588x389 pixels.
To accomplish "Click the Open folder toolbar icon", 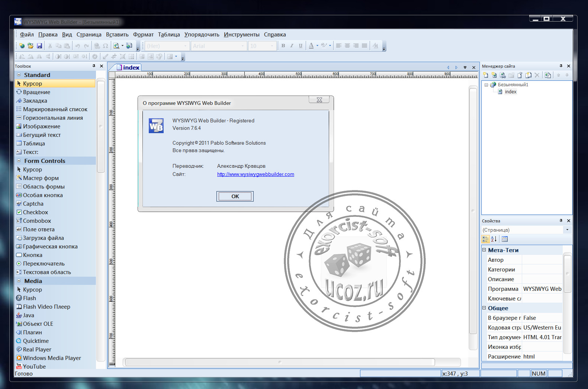I will point(30,46).
